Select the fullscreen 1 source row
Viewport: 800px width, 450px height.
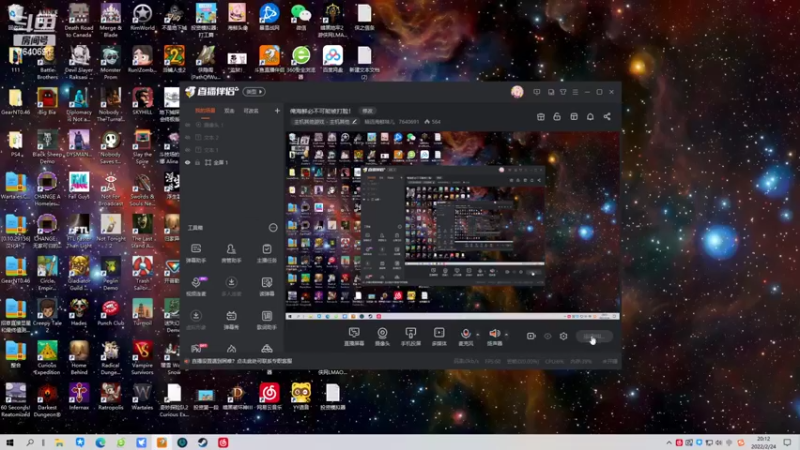tap(232, 163)
